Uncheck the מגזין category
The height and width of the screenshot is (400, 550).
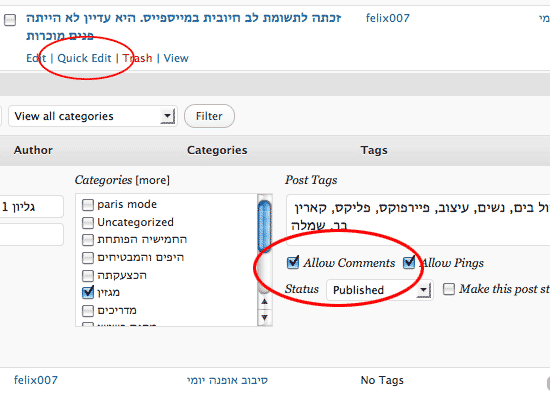point(88,292)
